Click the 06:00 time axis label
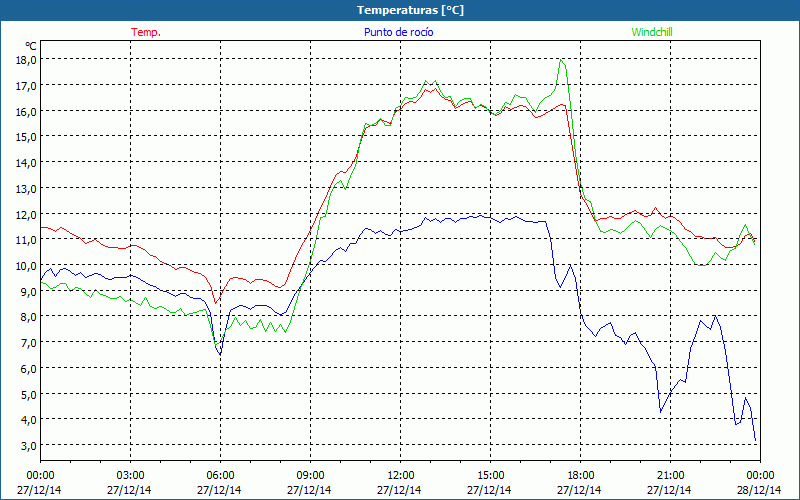The width and height of the screenshot is (800, 500). tap(221, 476)
